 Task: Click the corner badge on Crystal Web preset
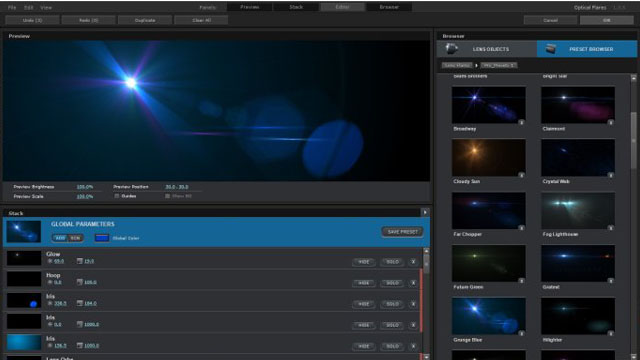click(611, 175)
